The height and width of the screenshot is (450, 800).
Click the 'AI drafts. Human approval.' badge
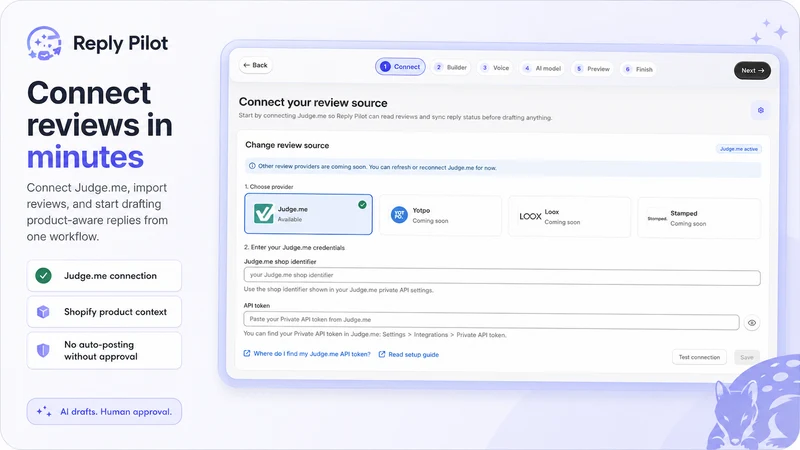[x=104, y=412]
